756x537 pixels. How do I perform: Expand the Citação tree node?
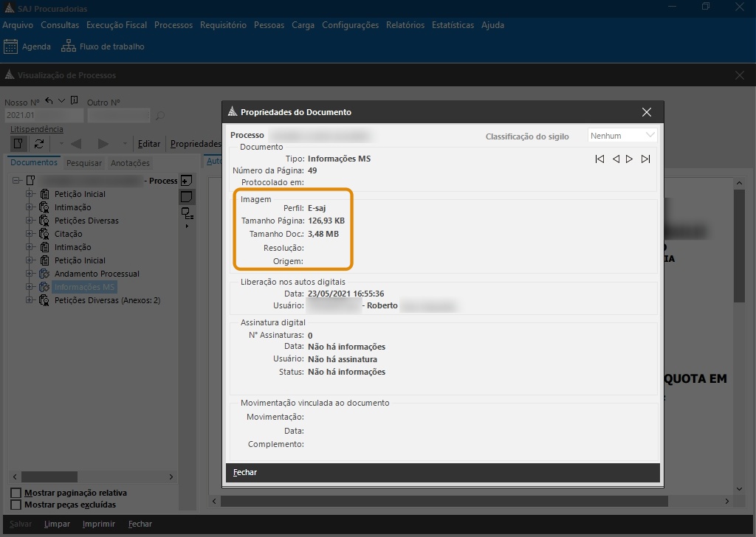coord(30,234)
